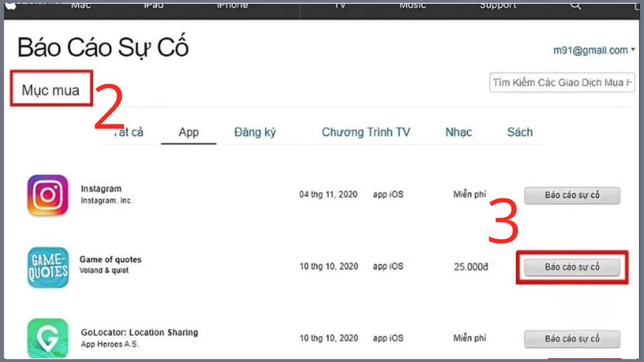The image size is (644, 362).
Task: Click Báo cáo sự cố for GoLocator
Action: click(x=572, y=338)
